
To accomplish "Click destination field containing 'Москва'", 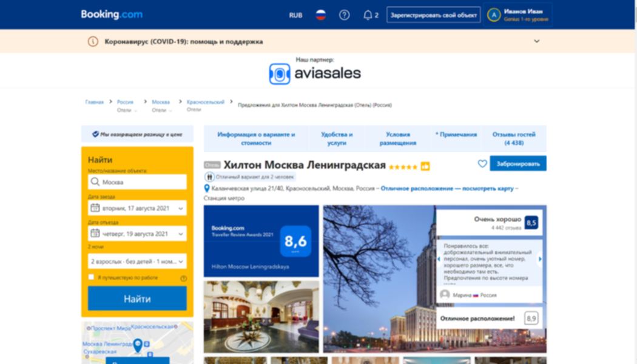I will pyautogui.click(x=137, y=182).
